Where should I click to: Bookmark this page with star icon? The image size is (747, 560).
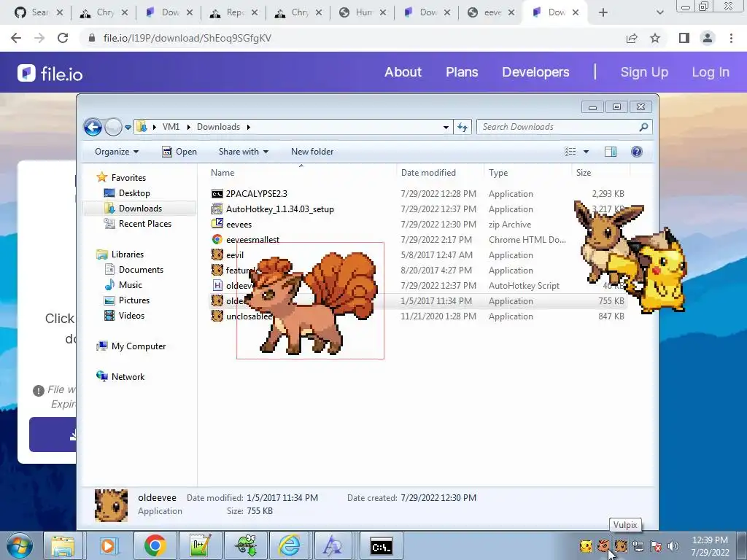[x=655, y=38]
